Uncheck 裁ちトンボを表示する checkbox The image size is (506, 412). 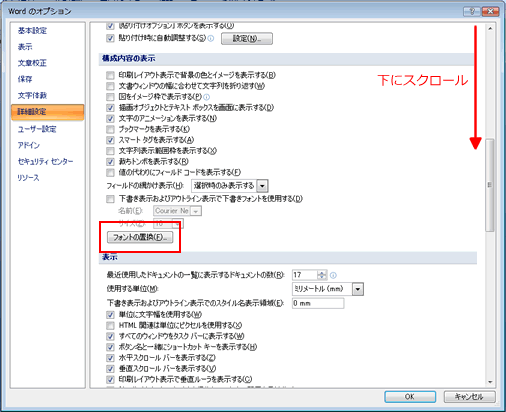pos(110,162)
